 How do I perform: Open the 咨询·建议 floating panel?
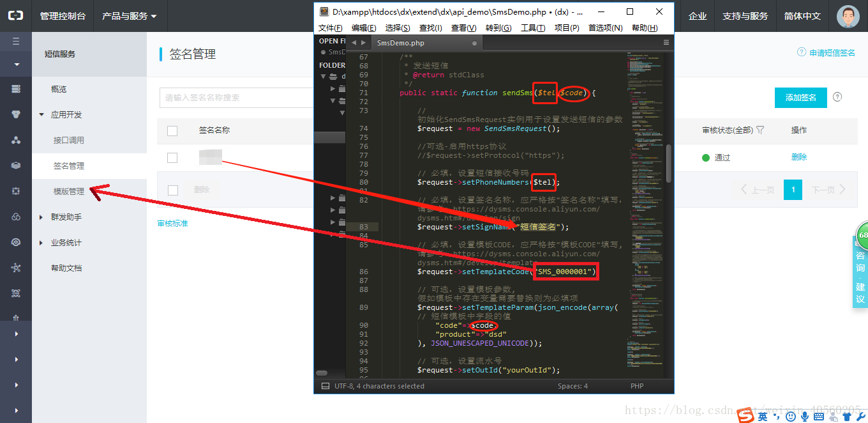tap(860, 272)
